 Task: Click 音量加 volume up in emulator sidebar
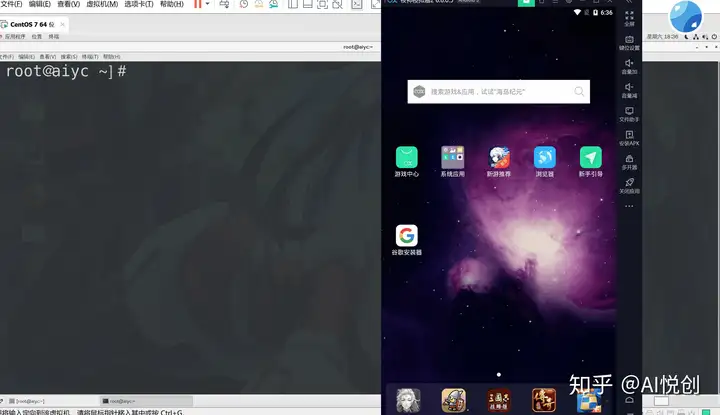pyautogui.click(x=630, y=67)
